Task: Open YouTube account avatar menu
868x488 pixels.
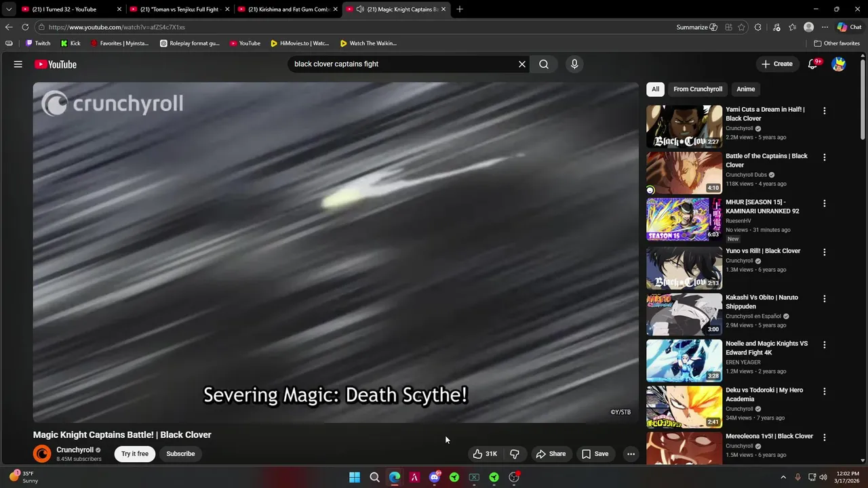Action: point(839,64)
